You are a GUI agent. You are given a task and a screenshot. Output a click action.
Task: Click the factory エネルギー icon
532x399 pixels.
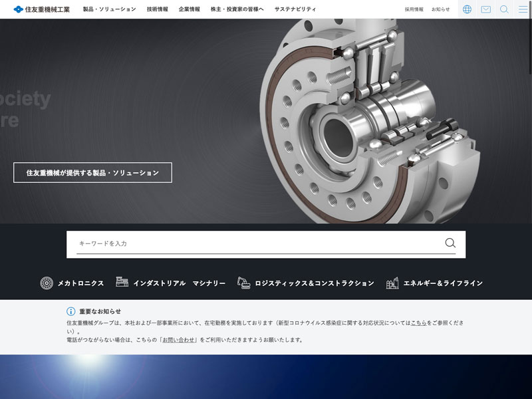tap(392, 283)
